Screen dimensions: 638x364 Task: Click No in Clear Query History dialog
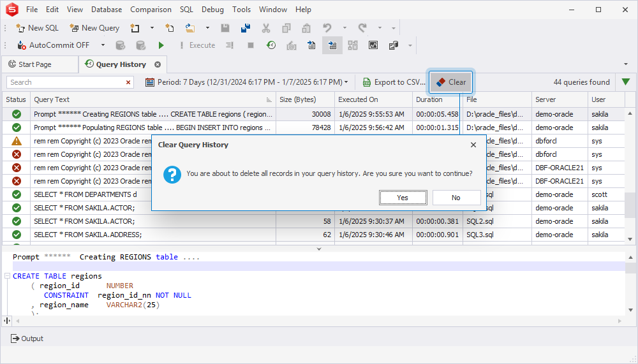[x=456, y=198]
